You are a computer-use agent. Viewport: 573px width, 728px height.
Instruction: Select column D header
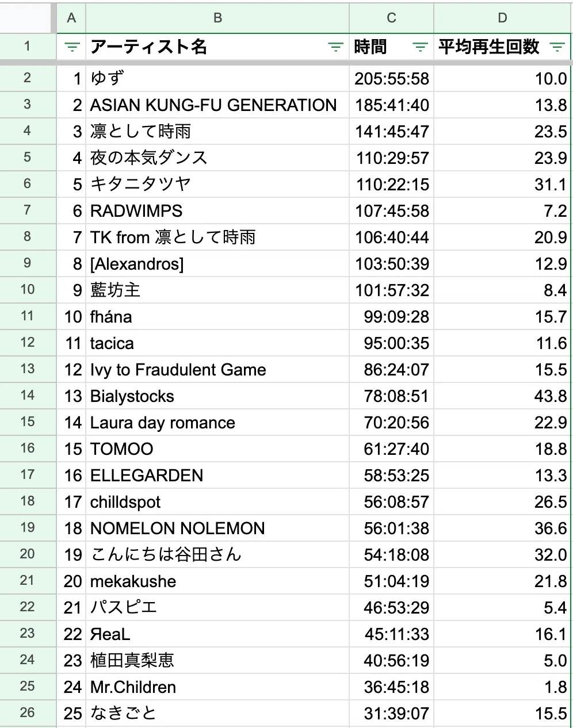(502, 18)
